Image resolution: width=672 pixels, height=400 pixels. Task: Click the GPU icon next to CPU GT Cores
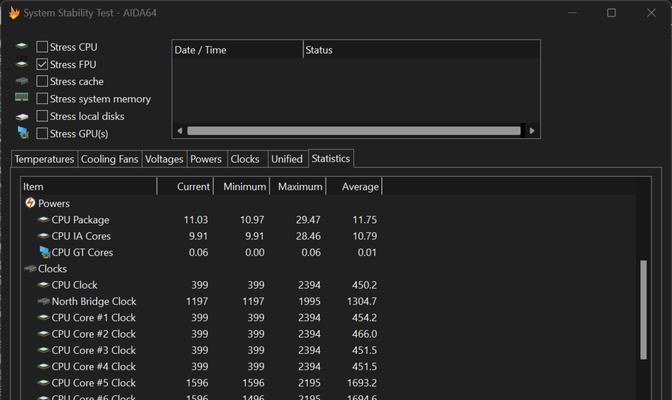pyautogui.click(x=45, y=252)
